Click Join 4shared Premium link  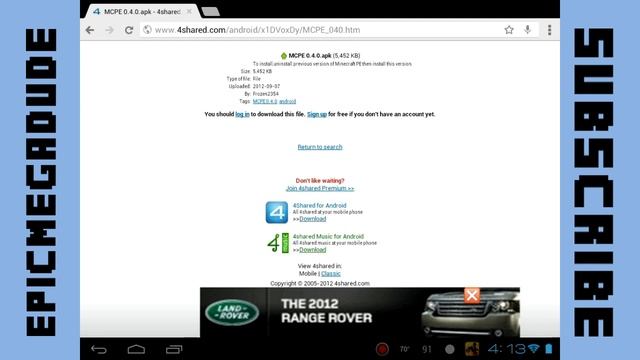click(320, 188)
